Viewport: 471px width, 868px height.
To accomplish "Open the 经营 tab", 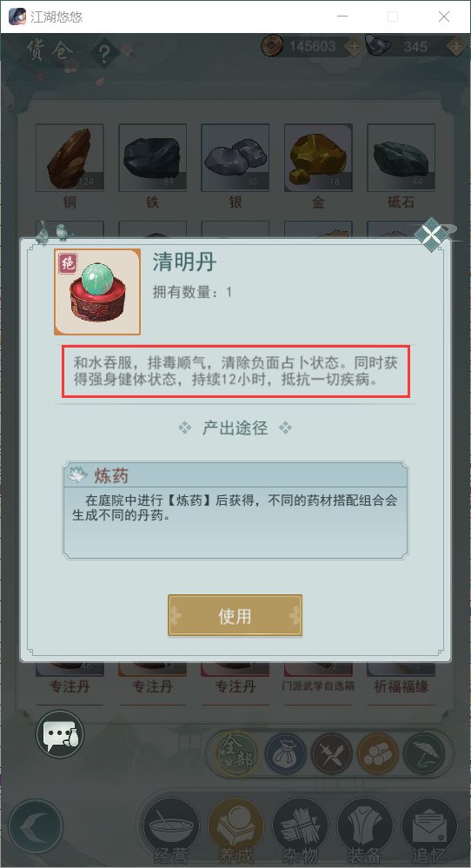I will pyautogui.click(x=170, y=832).
